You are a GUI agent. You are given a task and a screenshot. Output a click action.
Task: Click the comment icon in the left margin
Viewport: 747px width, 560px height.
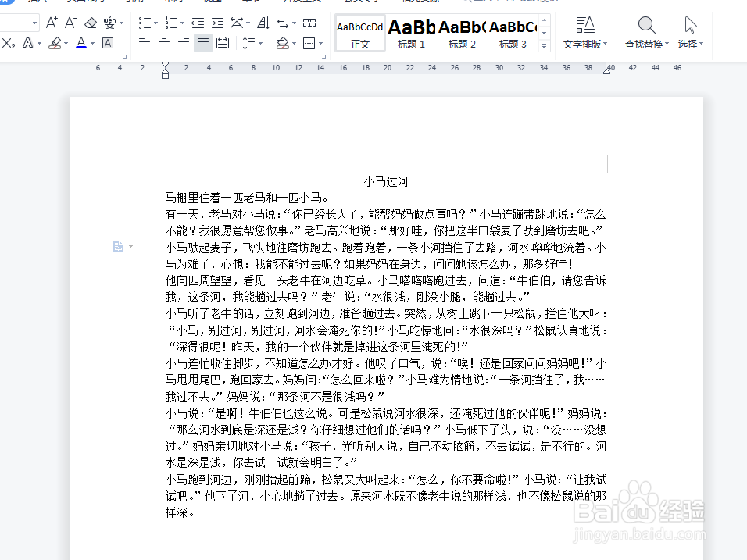pyautogui.click(x=119, y=246)
